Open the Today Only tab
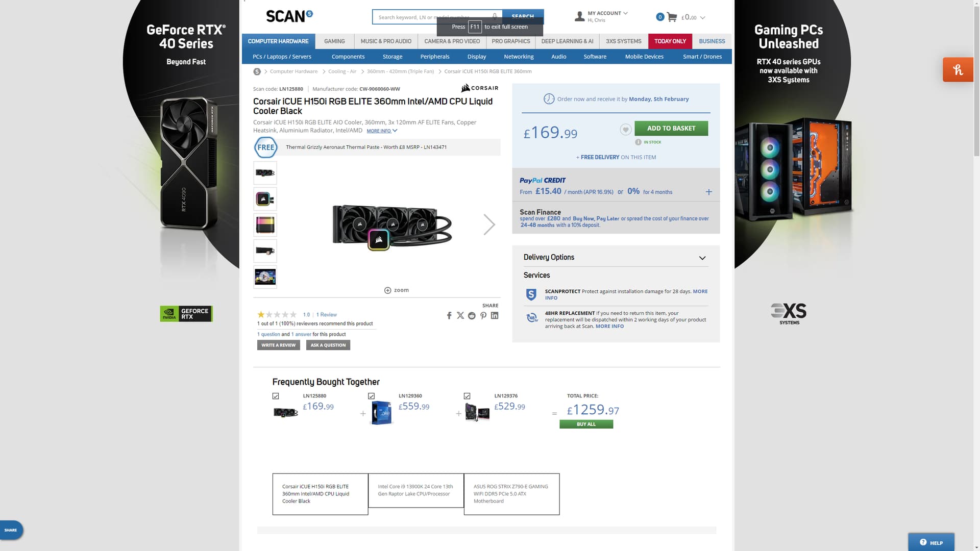The width and height of the screenshot is (980, 551). pyautogui.click(x=670, y=41)
